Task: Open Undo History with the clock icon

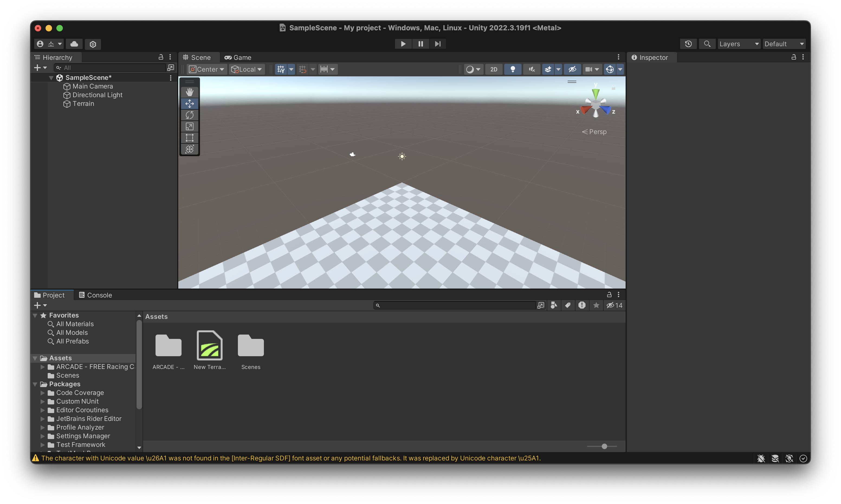Action: [688, 44]
